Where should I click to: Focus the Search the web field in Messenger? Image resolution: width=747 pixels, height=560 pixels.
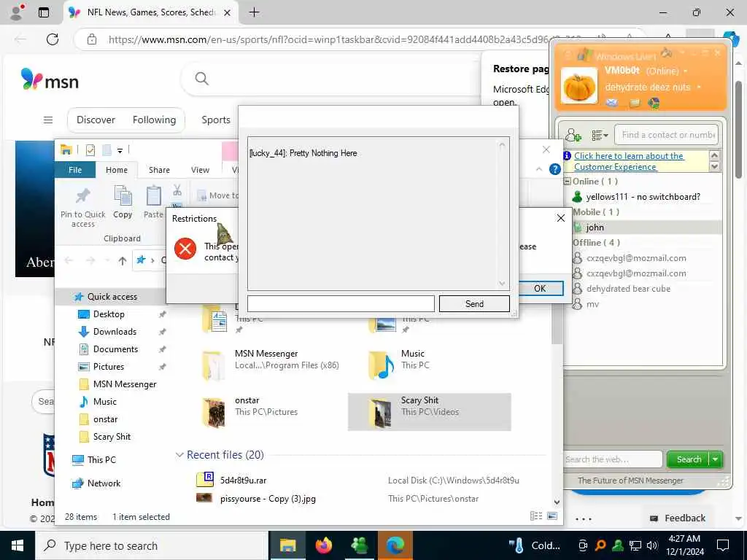[613, 459]
